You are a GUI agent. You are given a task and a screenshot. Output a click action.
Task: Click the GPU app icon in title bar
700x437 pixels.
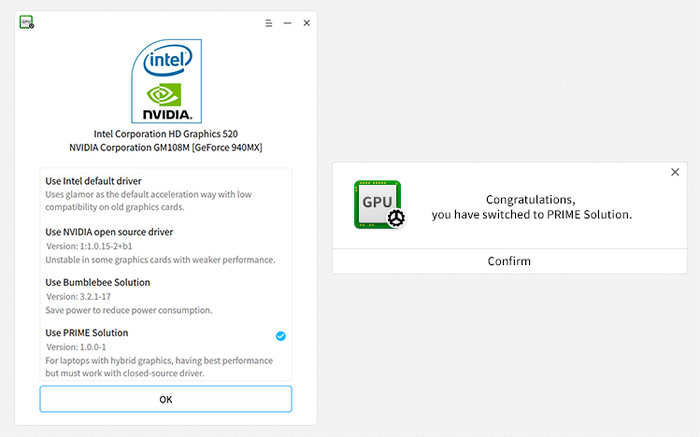pyautogui.click(x=27, y=22)
